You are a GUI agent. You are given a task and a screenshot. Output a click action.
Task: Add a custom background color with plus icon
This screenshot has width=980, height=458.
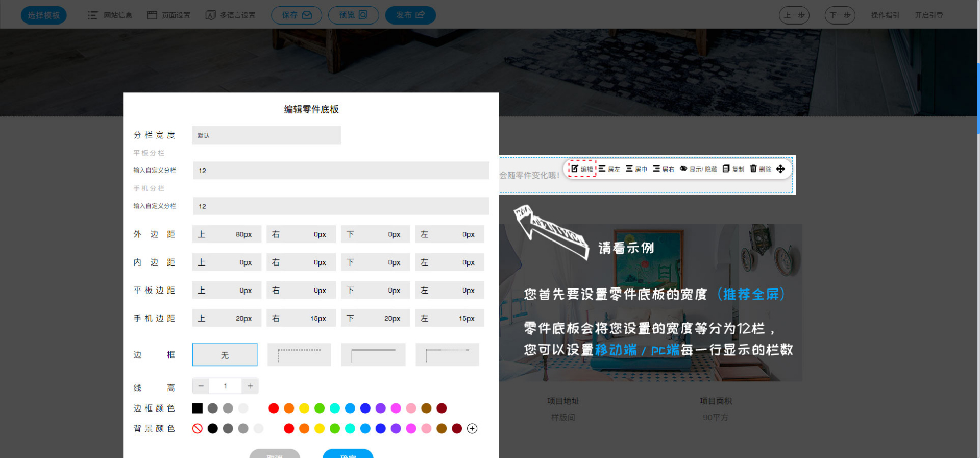coord(472,429)
